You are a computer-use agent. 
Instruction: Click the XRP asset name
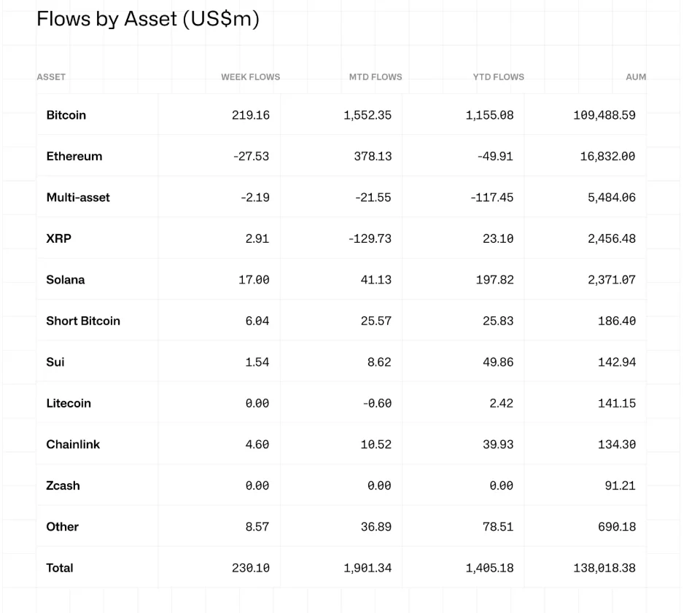click(58, 238)
